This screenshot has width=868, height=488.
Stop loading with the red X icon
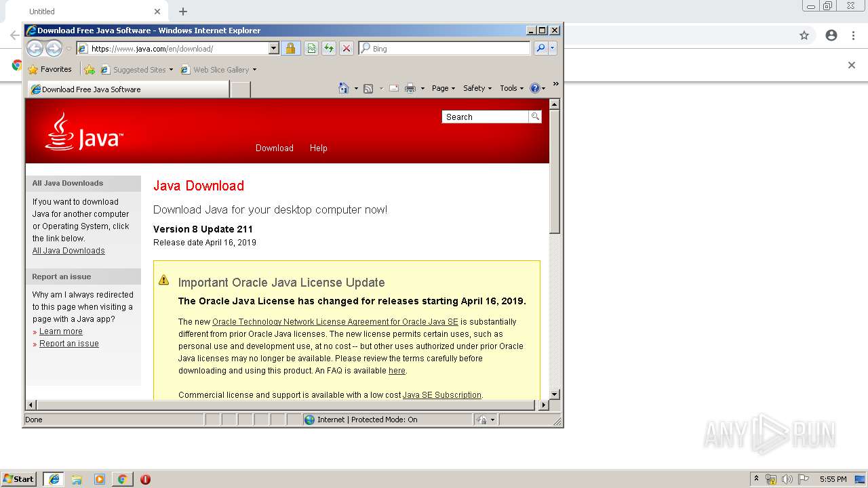click(x=347, y=48)
